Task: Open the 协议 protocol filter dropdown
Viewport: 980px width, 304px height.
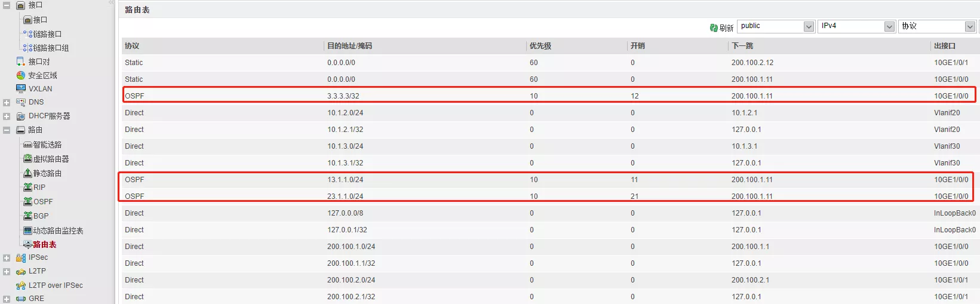Action: point(970,26)
